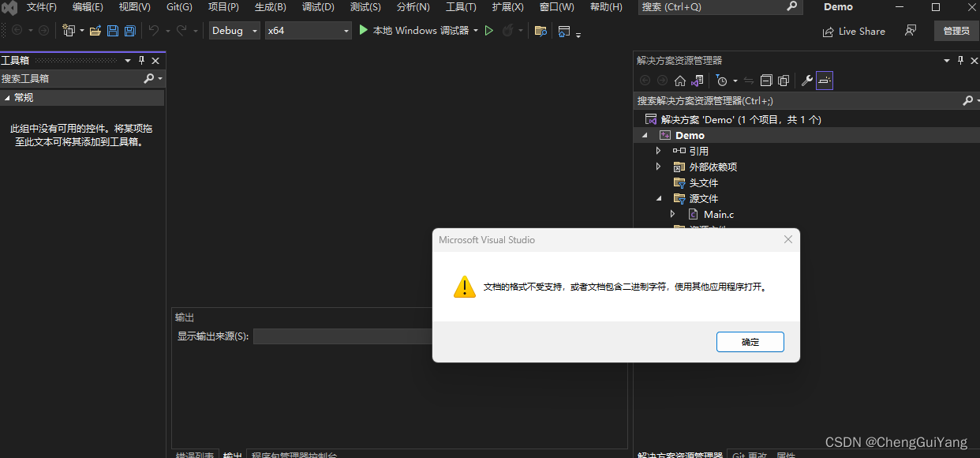Image resolution: width=980 pixels, height=458 pixels.
Task: Open the Git(G) menu
Action: tap(179, 7)
